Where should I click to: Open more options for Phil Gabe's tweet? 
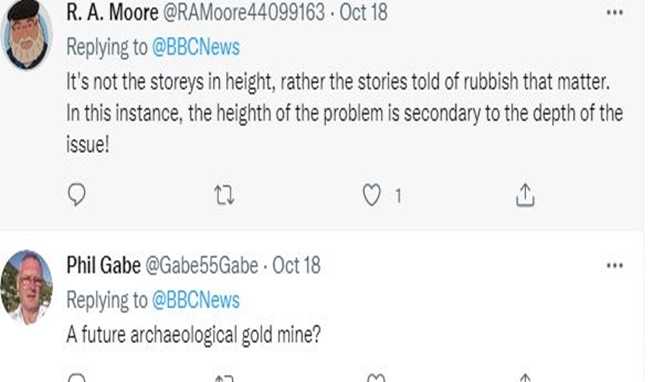(614, 266)
